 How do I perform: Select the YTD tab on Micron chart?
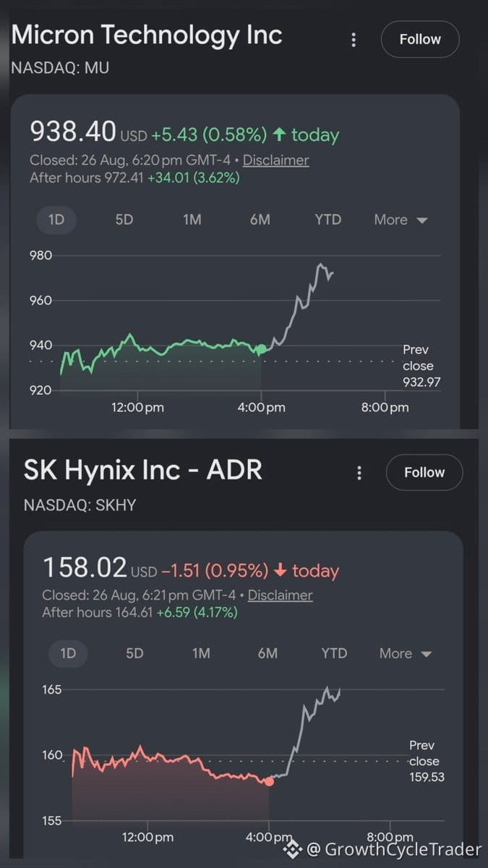[328, 220]
